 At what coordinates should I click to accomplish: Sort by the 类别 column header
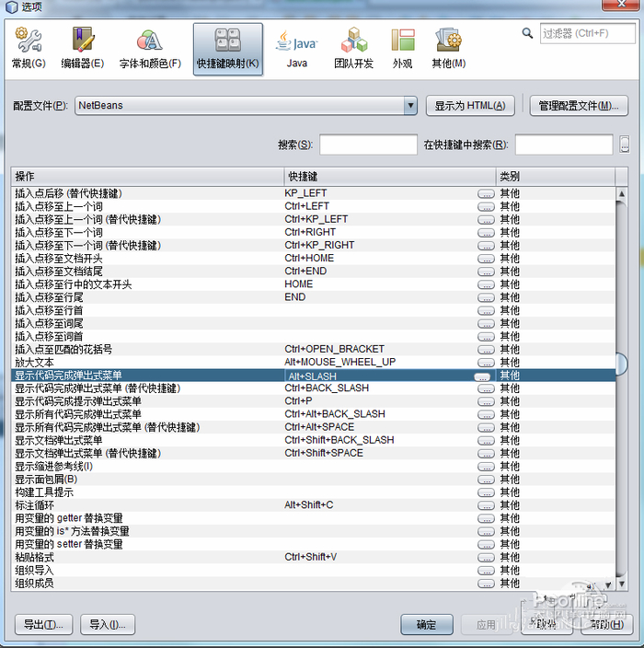556,177
